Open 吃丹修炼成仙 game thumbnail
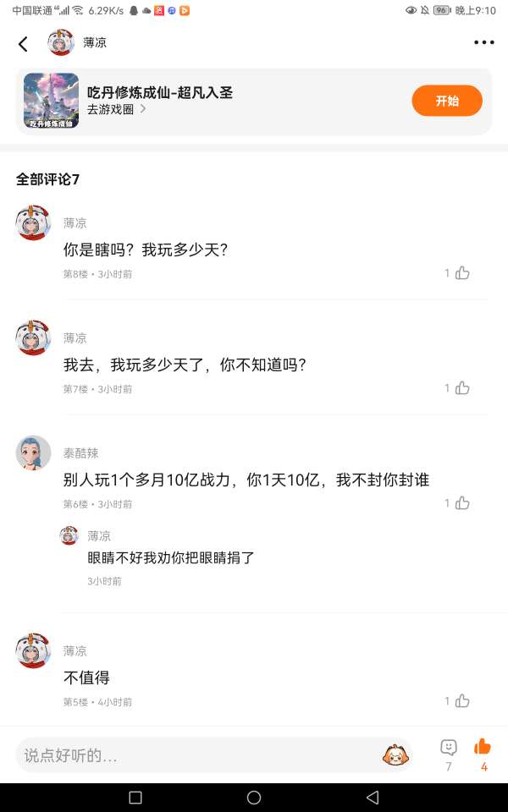This screenshot has width=508, height=812. (x=51, y=101)
